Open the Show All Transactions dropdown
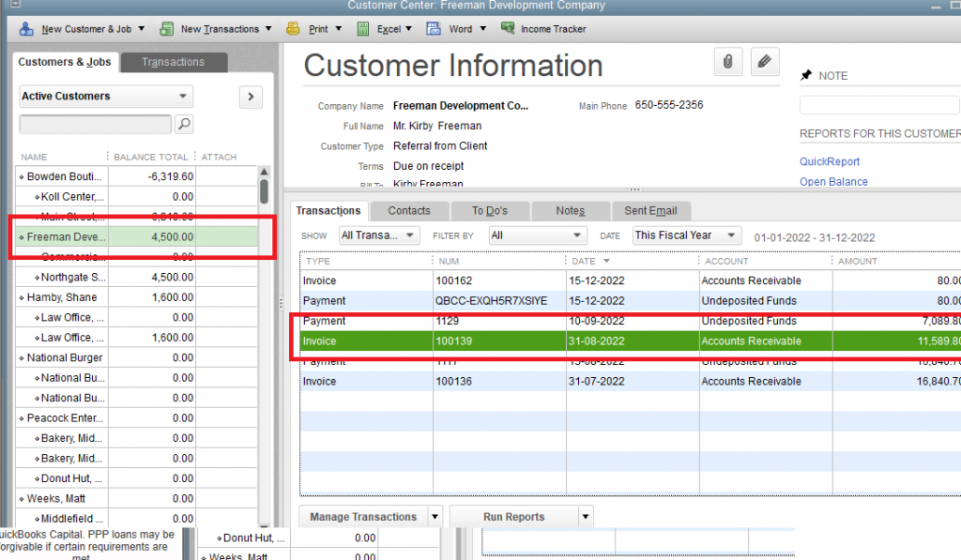The height and width of the screenshot is (560, 961). (x=378, y=235)
